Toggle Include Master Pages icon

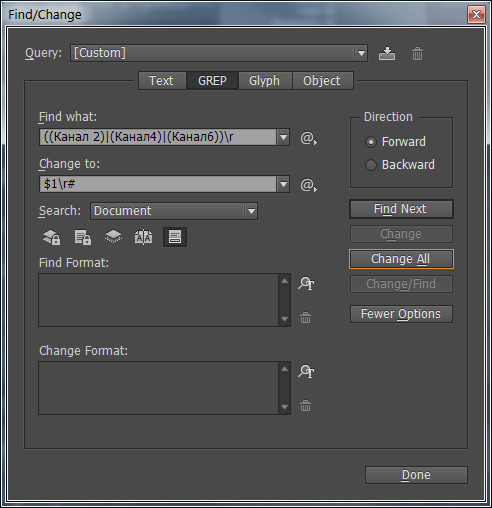point(143,237)
